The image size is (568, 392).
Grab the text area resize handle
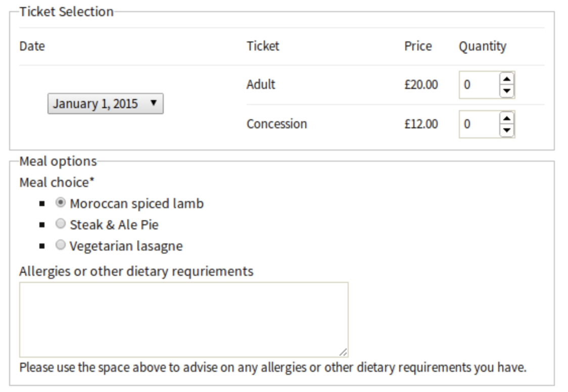[x=343, y=352]
